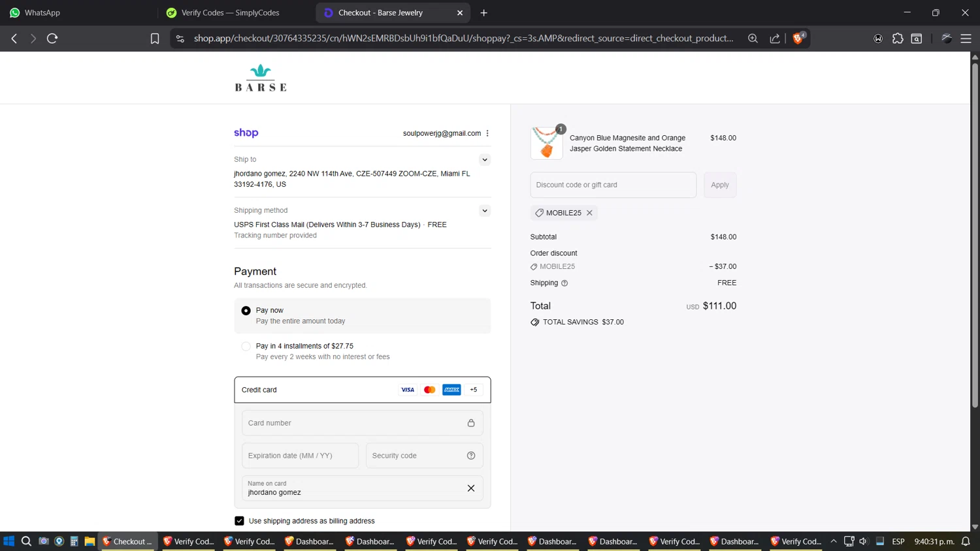The image size is (980, 551).
Task: Toggle Use shipping address as billing address
Action: [x=239, y=521]
